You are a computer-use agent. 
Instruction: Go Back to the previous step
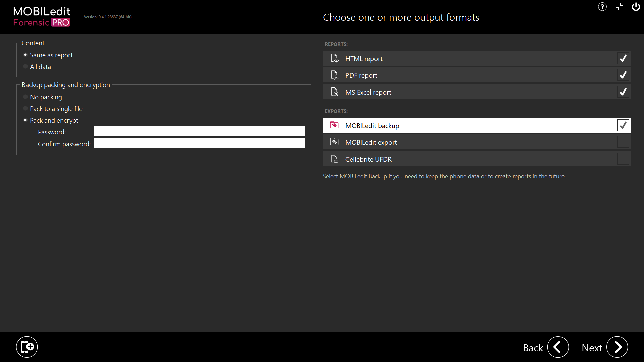point(558,347)
